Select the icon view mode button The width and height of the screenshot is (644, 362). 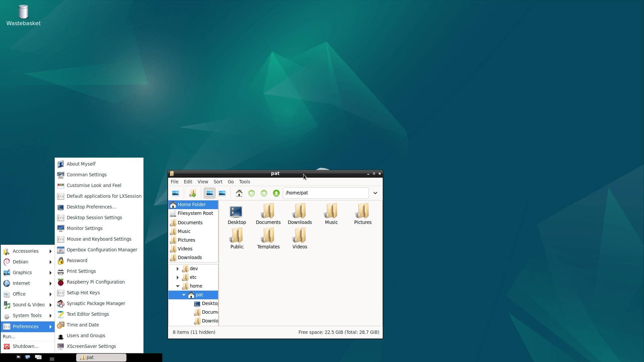(x=210, y=193)
